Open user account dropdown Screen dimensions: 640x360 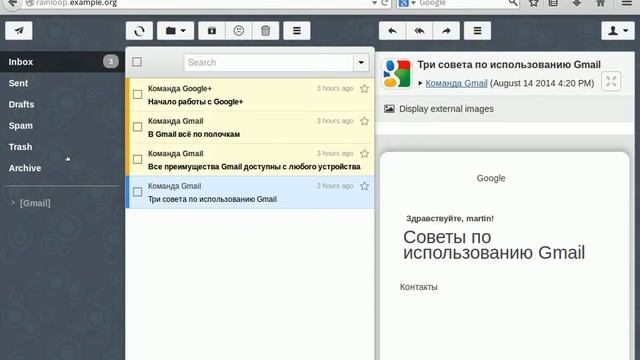[x=618, y=31]
